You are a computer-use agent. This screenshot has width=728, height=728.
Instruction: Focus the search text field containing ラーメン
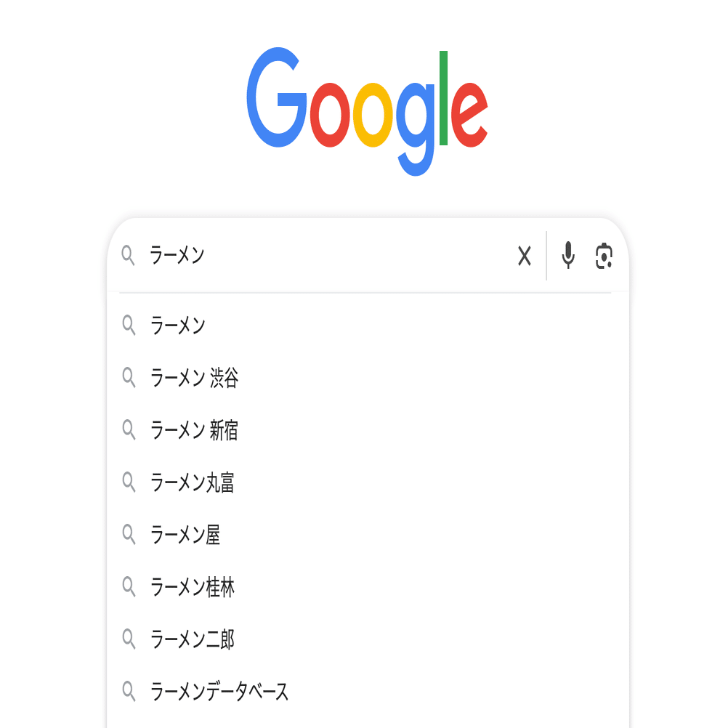(327, 256)
